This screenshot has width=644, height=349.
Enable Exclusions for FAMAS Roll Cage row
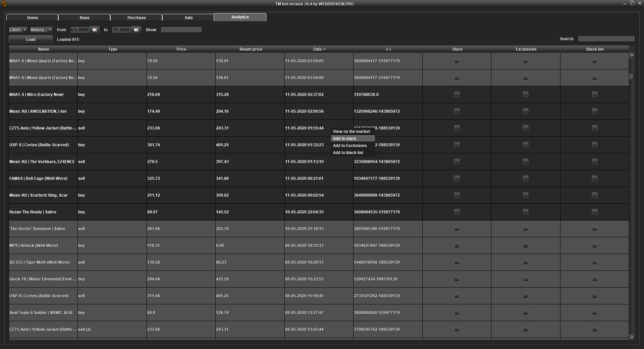526,179
